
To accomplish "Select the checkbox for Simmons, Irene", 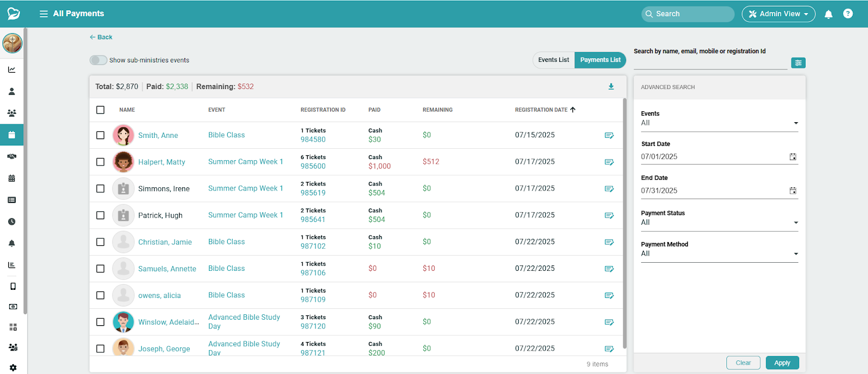I will tap(100, 188).
